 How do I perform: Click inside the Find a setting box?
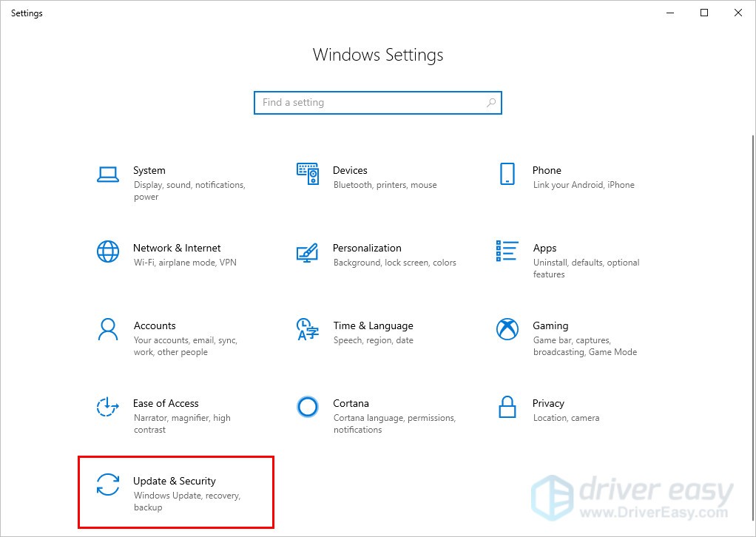(x=355, y=102)
